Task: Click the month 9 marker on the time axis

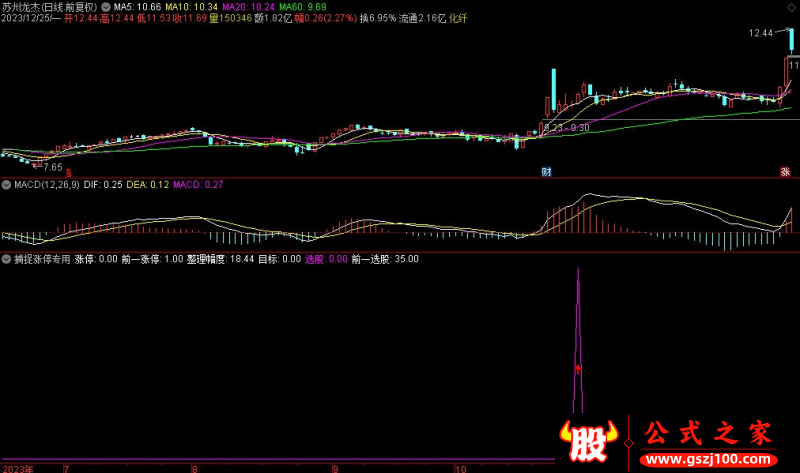Action: pos(335,469)
